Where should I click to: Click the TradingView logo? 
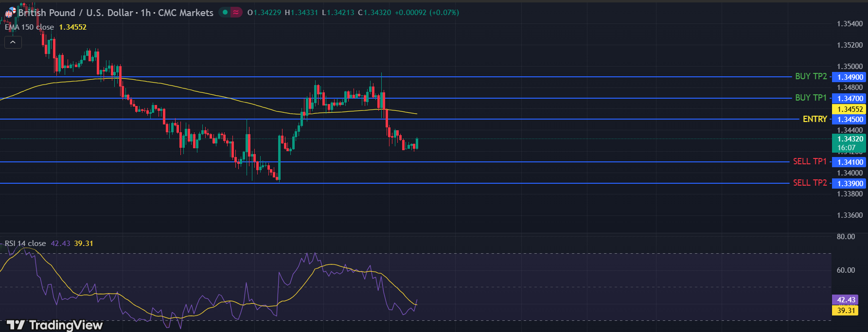click(x=54, y=325)
